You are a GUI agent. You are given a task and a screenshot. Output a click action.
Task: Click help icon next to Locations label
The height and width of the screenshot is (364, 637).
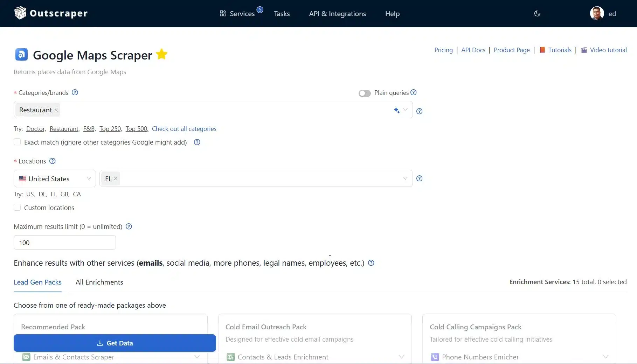(53, 161)
